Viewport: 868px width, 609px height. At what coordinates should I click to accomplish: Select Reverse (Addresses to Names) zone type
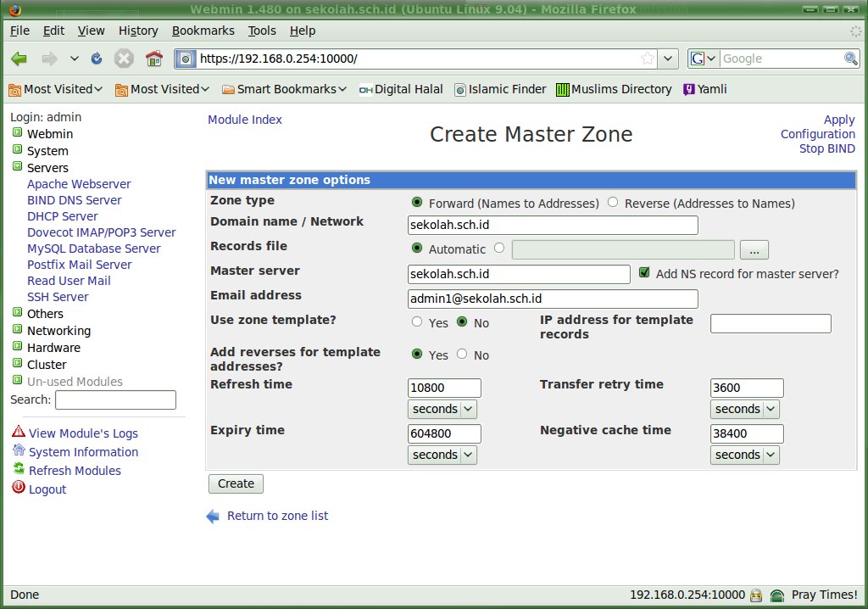pos(613,203)
